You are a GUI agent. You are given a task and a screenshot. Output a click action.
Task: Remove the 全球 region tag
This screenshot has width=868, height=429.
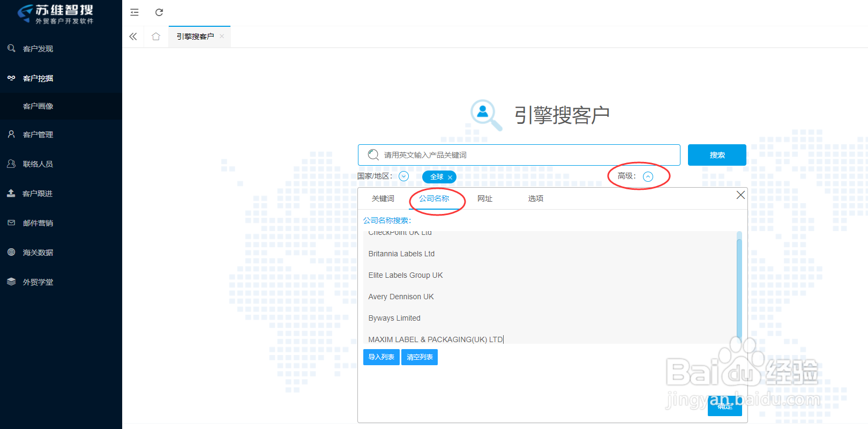(x=450, y=177)
